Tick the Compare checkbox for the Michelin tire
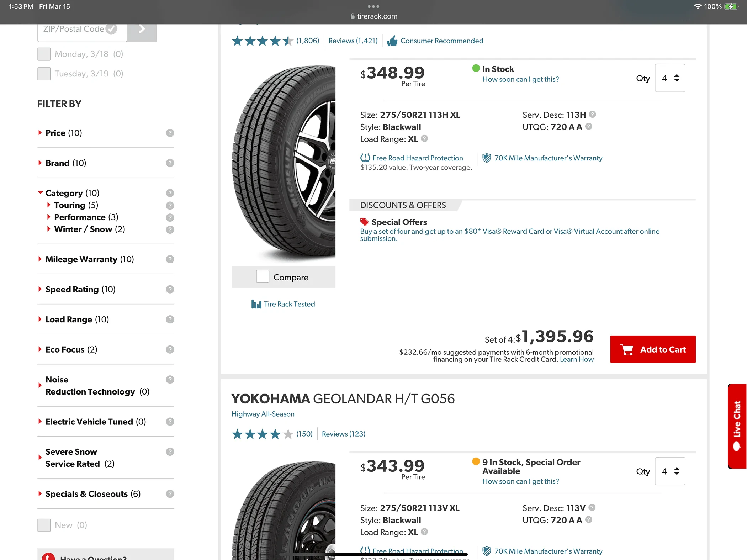Screen dimensions: 747x560 point(263,277)
